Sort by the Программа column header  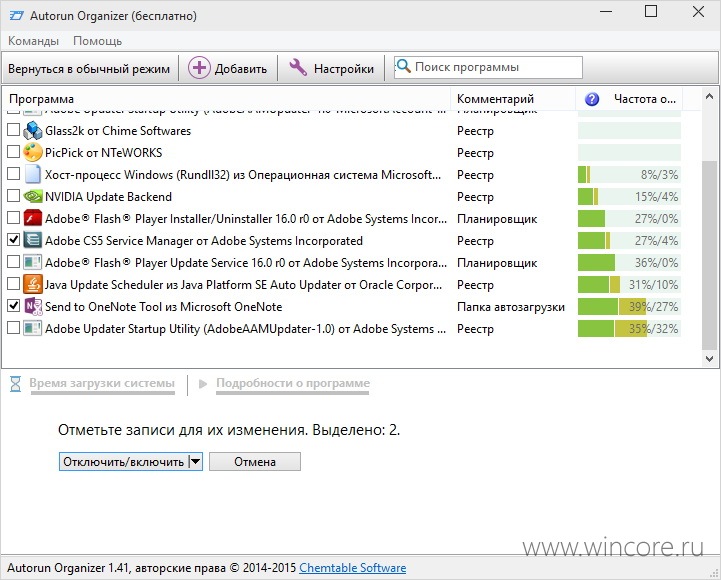(x=226, y=99)
